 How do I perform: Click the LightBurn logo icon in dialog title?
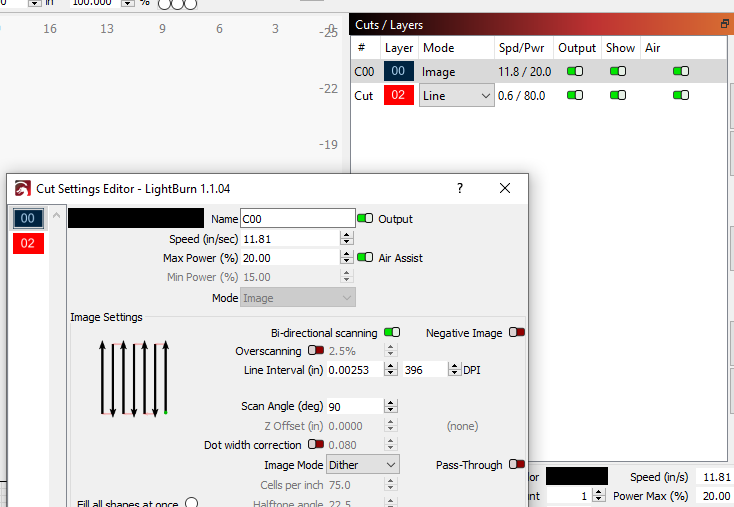(22, 188)
